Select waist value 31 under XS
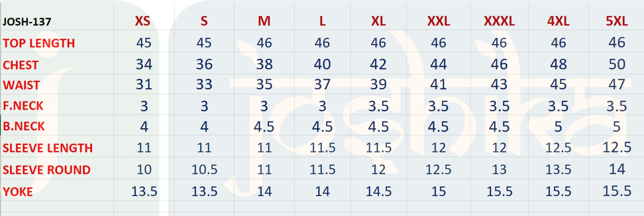The width and height of the screenshot is (644, 216). pos(144,84)
